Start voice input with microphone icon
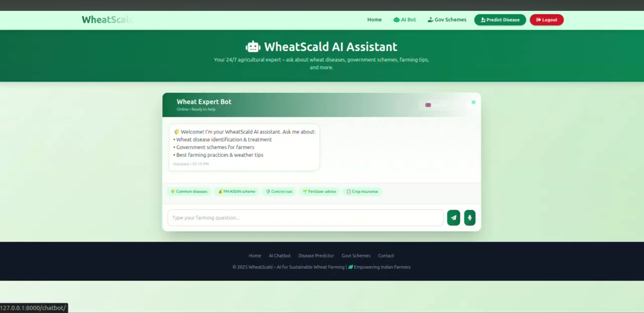This screenshot has width=644, height=313. pyautogui.click(x=470, y=218)
